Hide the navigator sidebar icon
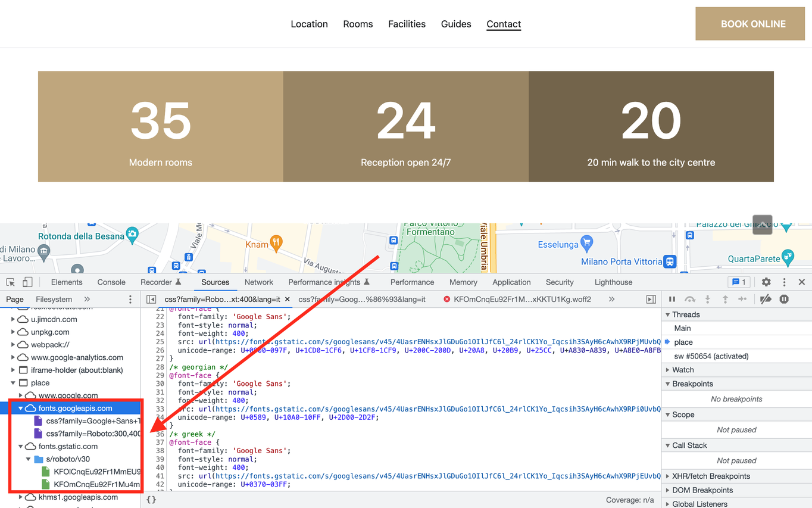The height and width of the screenshot is (508, 812). [151, 300]
